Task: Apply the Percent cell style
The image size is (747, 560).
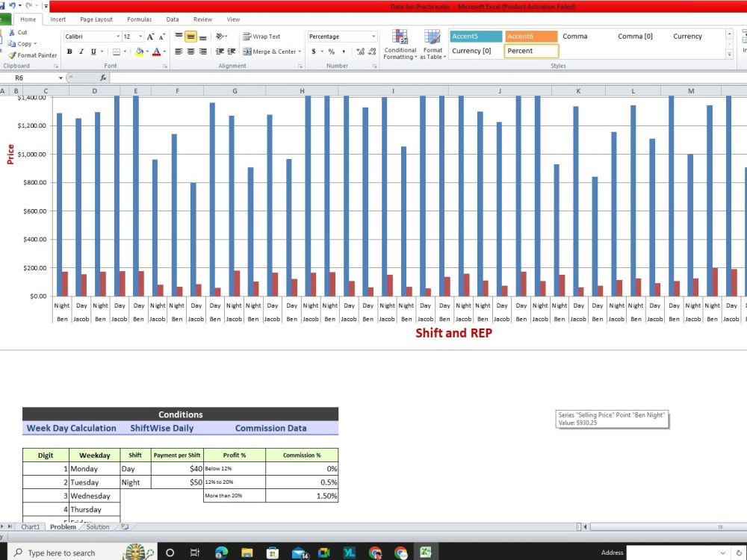Action: (x=530, y=51)
